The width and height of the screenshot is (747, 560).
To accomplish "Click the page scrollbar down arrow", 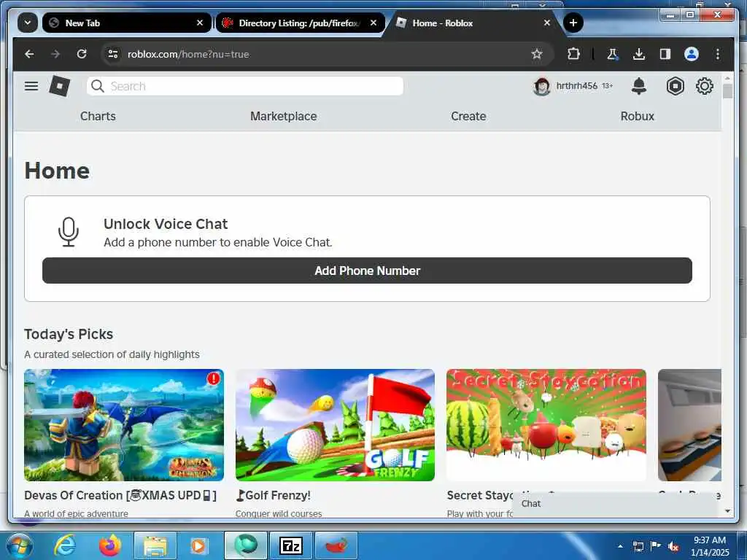I will tap(727, 511).
